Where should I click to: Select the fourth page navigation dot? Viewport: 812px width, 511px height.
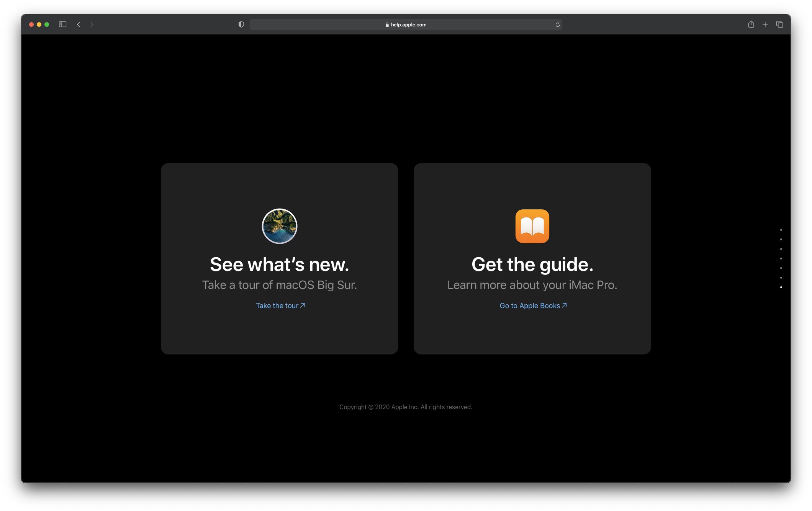(x=781, y=258)
